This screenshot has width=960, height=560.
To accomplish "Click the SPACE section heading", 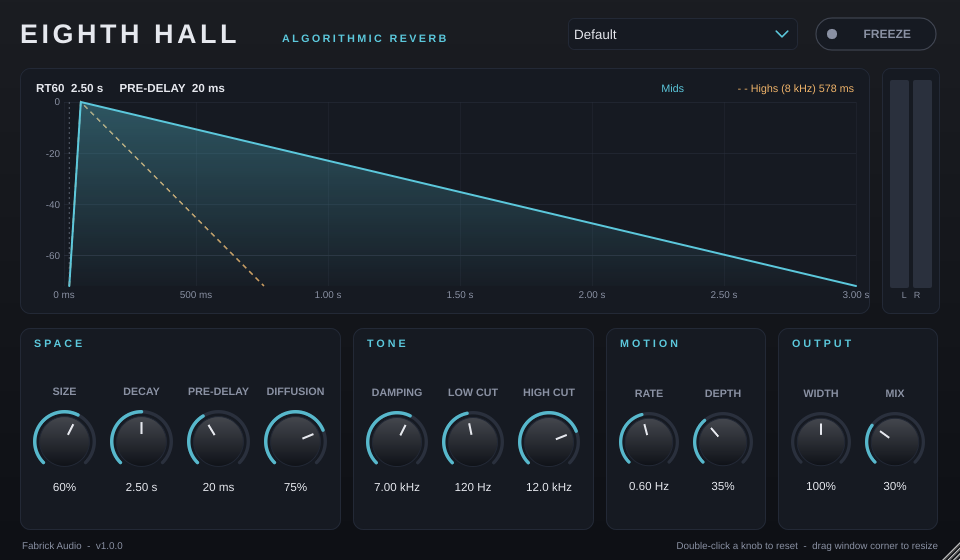I will tap(59, 343).
